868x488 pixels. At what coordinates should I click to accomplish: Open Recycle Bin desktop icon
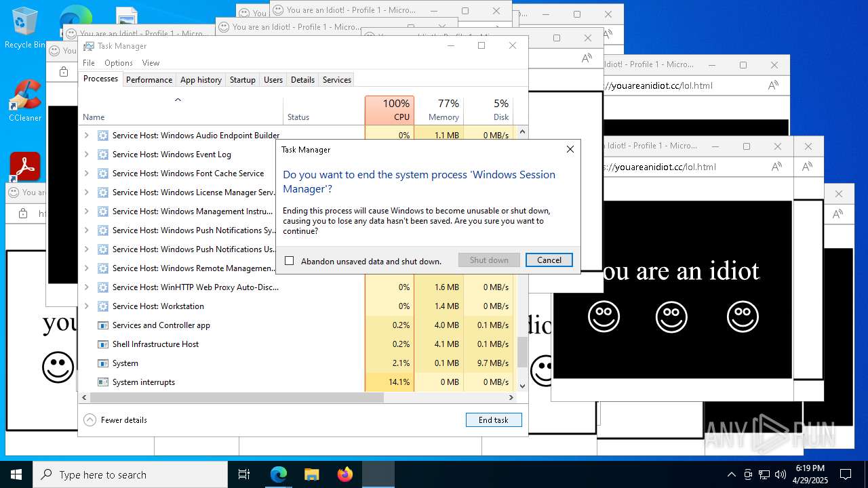tap(25, 27)
